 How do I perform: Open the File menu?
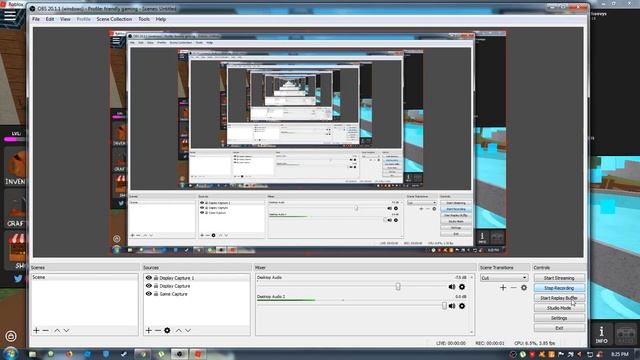pyautogui.click(x=36, y=19)
